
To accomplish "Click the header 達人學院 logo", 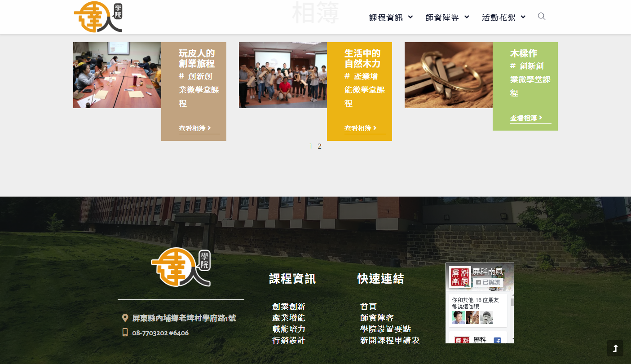I will 98,17.
